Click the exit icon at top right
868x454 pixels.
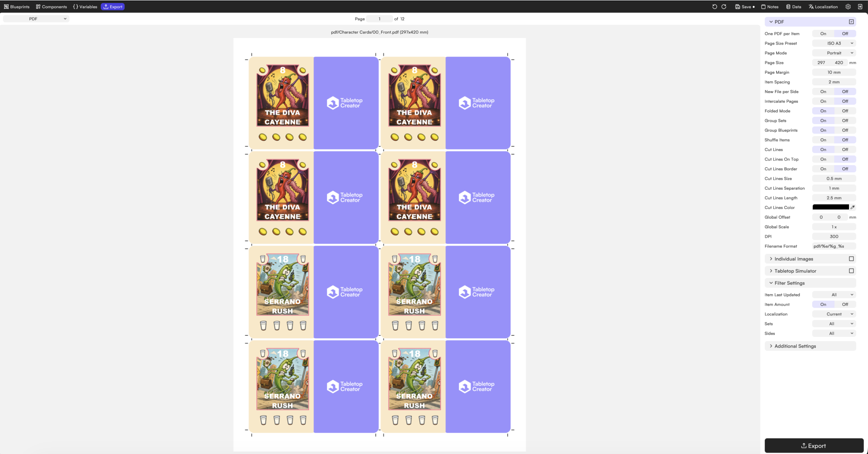point(860,6)
